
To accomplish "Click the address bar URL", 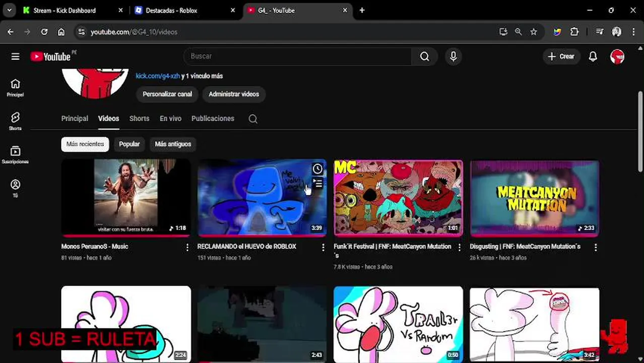I will [x=134, y=32].
